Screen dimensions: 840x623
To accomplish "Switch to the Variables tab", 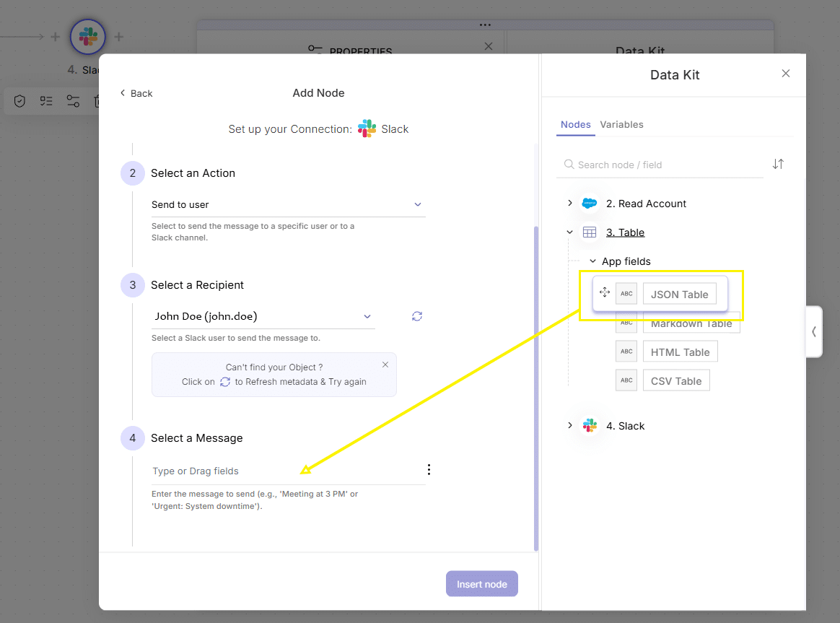I will (621, 124).
